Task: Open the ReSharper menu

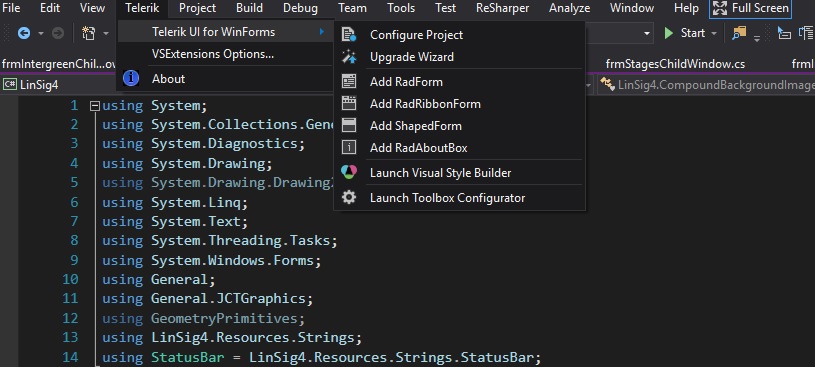Action: [x=502, y=8]
